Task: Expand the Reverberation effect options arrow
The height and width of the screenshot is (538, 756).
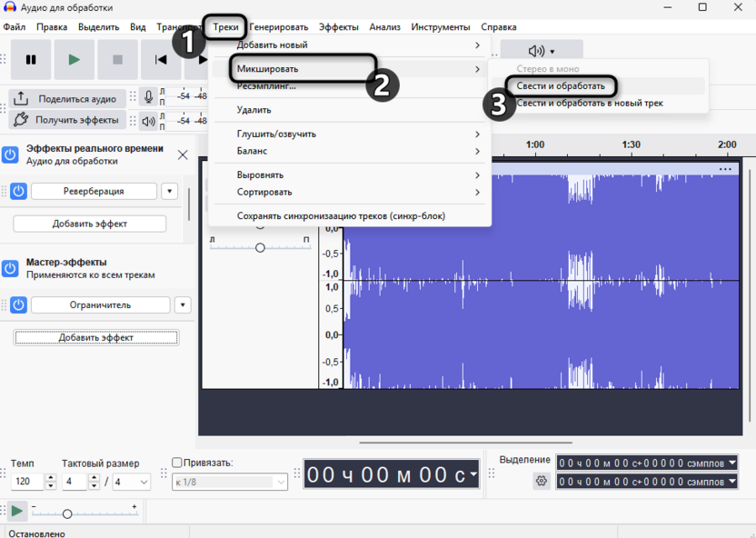Action: coord(169,192)
